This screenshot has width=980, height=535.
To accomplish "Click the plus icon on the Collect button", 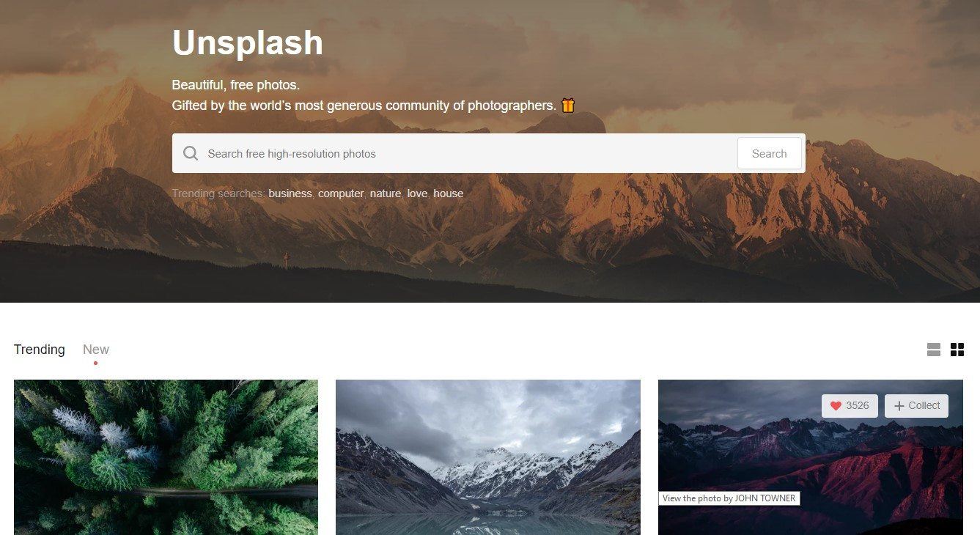I will 899,406.
